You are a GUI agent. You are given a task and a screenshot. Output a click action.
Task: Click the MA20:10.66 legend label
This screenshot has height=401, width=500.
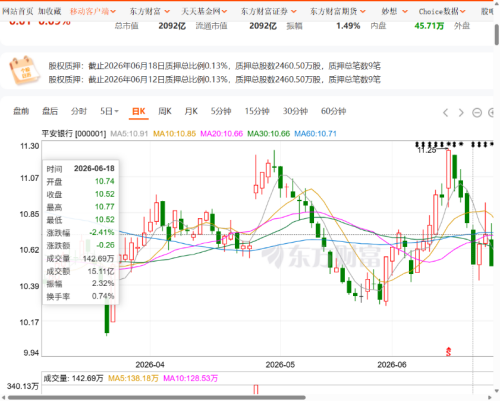point(222,134)
